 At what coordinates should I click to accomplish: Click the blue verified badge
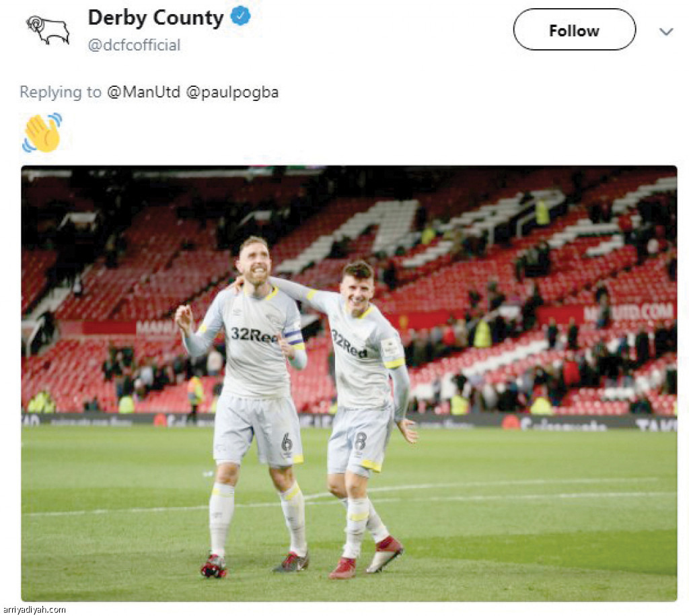[240, 16]
